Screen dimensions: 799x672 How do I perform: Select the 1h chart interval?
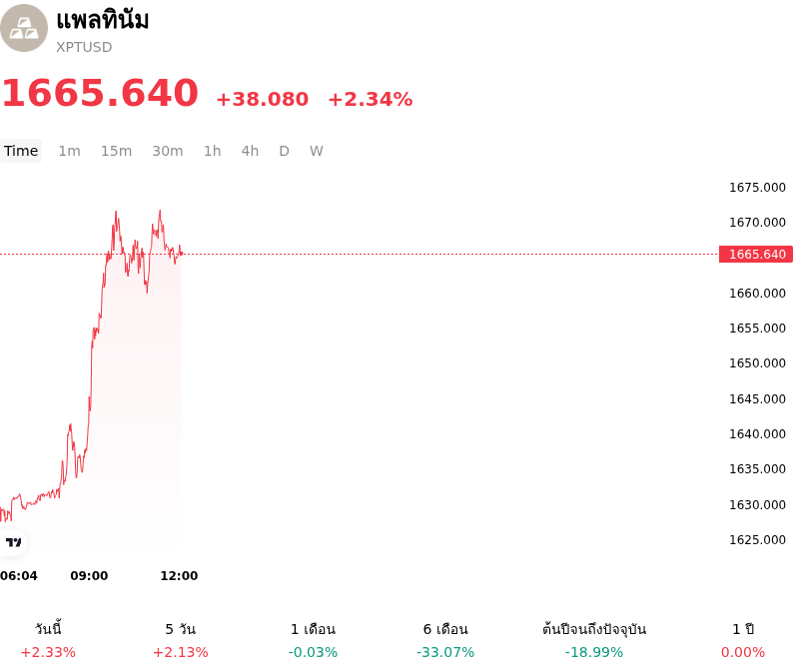pyautogui.click(x=213, y=151)
